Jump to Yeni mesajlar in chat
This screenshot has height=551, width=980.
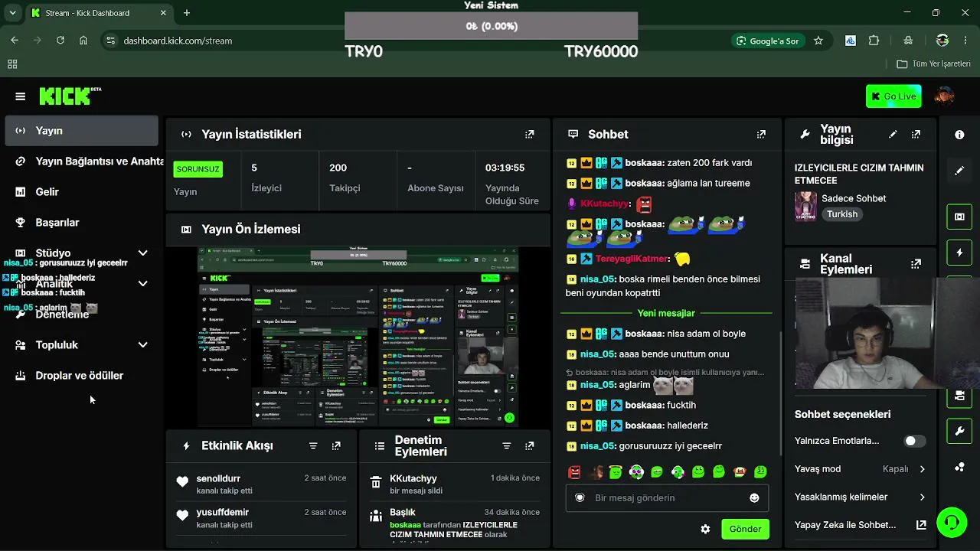[x=666, y=313]
